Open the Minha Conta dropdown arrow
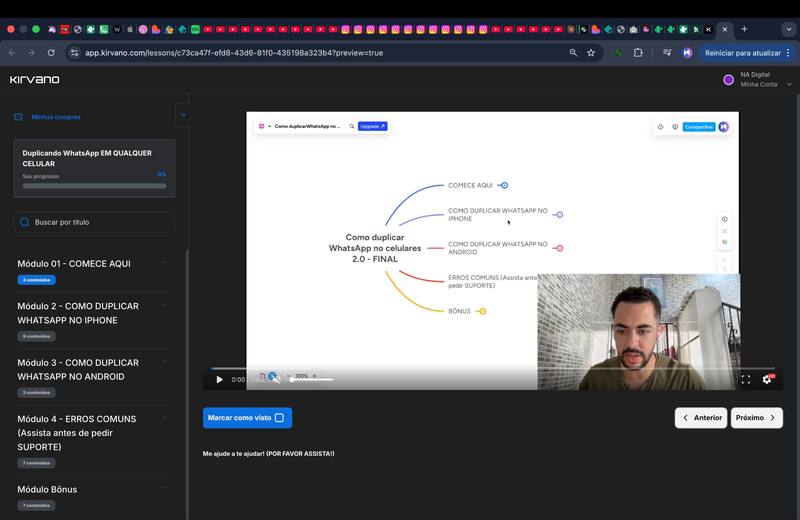The height and width of the screenshot is (520, 800). pyautogui.click(x=789, y=85)
